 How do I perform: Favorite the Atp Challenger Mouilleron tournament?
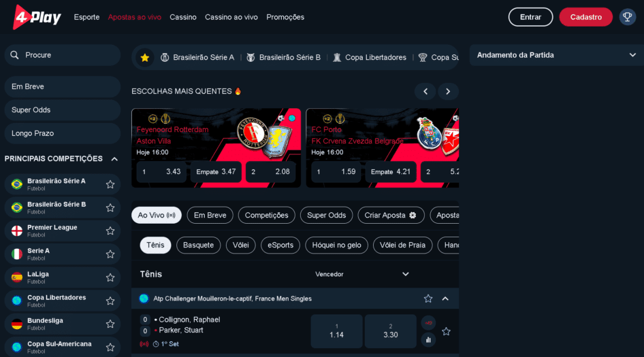[428, 299]
